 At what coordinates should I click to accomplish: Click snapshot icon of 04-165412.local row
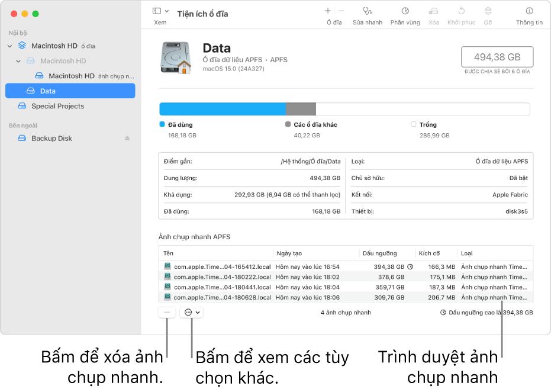(x=167, y=266)
